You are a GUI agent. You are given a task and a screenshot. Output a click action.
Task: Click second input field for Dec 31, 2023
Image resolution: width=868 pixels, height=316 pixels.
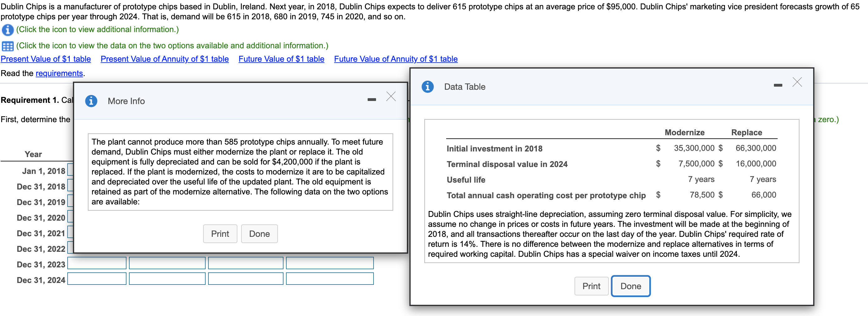click(167, 263)
